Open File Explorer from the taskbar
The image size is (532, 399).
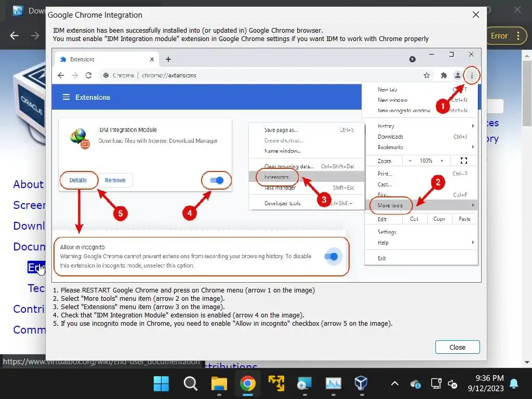(x=219, y=384)
